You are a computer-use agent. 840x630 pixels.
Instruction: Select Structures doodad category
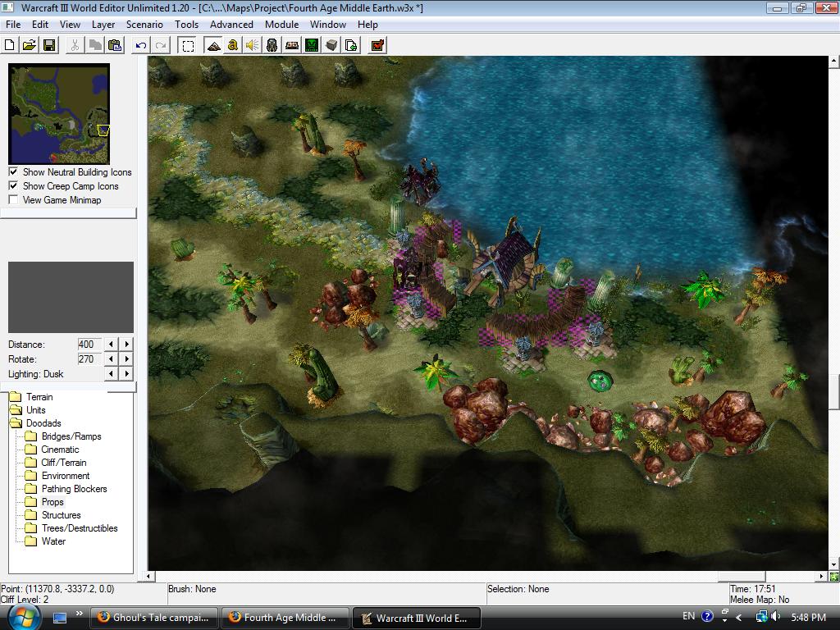pyautogui.click(x=61, y=515)
